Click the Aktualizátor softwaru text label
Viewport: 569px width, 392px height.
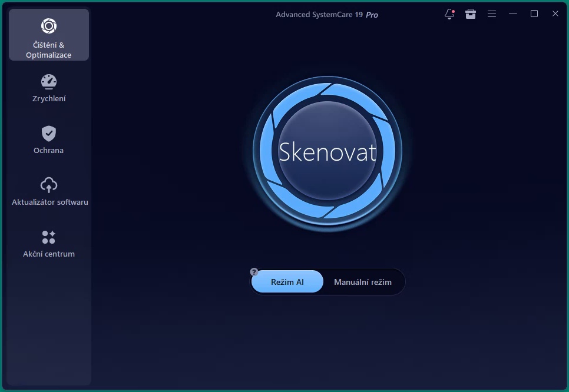click(50, 202)
